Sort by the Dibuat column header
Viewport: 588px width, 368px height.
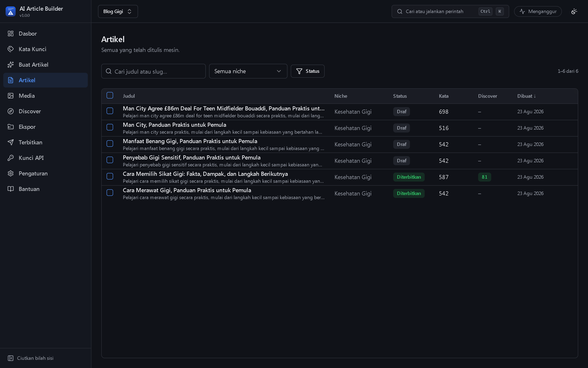[527, 96]
